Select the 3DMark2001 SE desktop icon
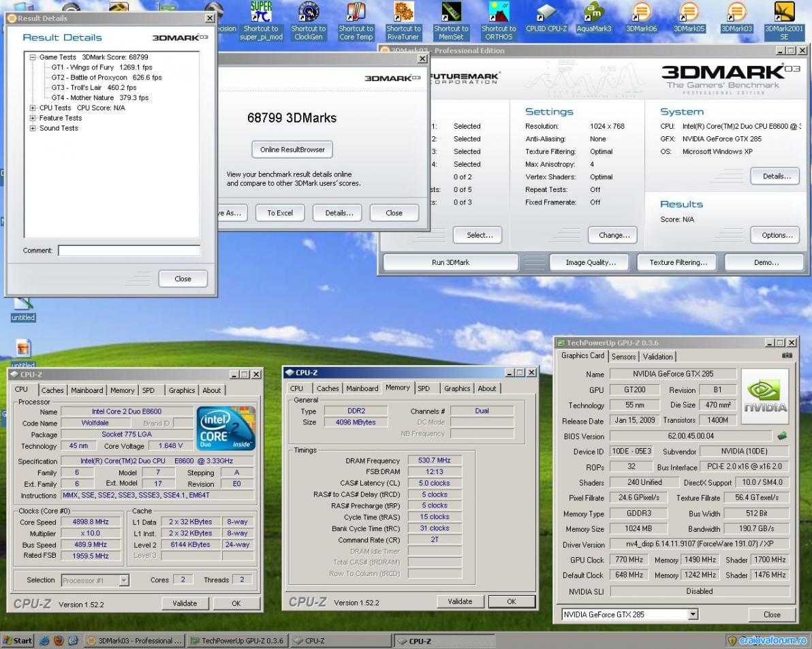This screenshot has width=812, height=649. (784, 20)
